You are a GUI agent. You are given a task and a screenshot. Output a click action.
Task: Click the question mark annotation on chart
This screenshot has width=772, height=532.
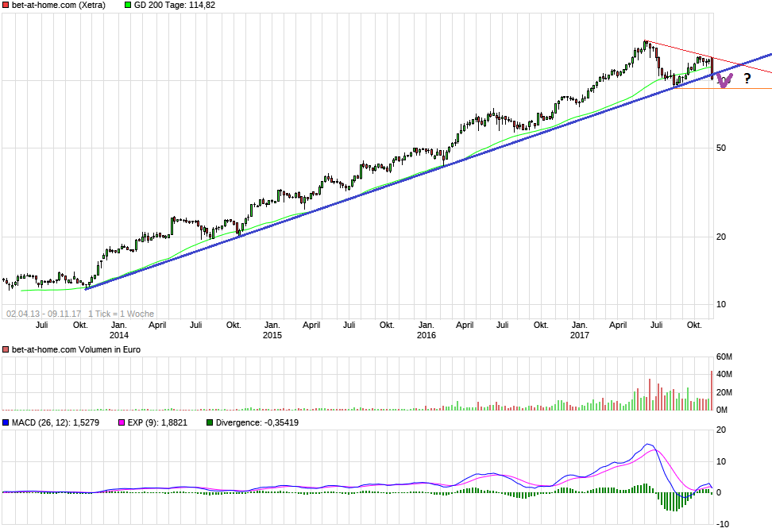[747, 79]
